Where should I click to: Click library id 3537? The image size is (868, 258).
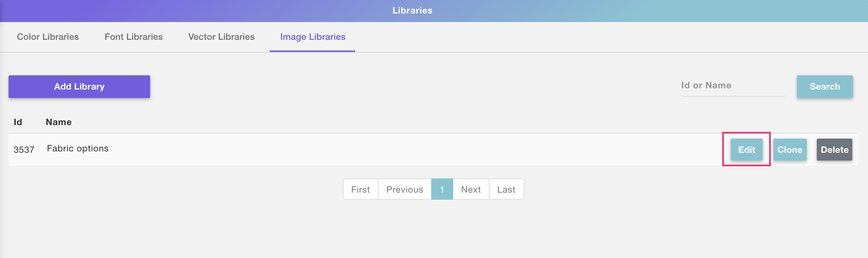(x=24, y=150)
